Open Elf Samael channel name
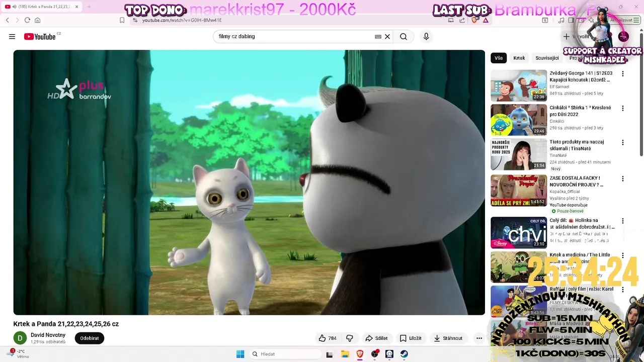The width and height of the screenshot is (644, 362). [559, 87]
